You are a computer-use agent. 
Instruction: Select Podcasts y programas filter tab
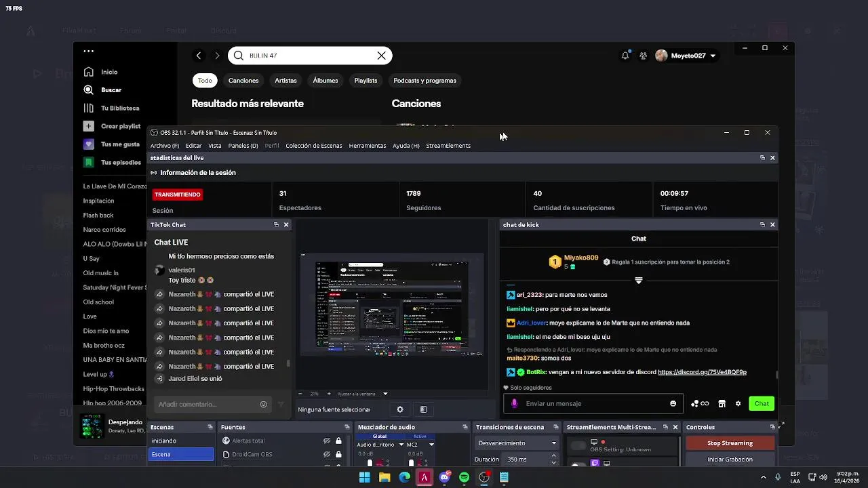point(425,81)
